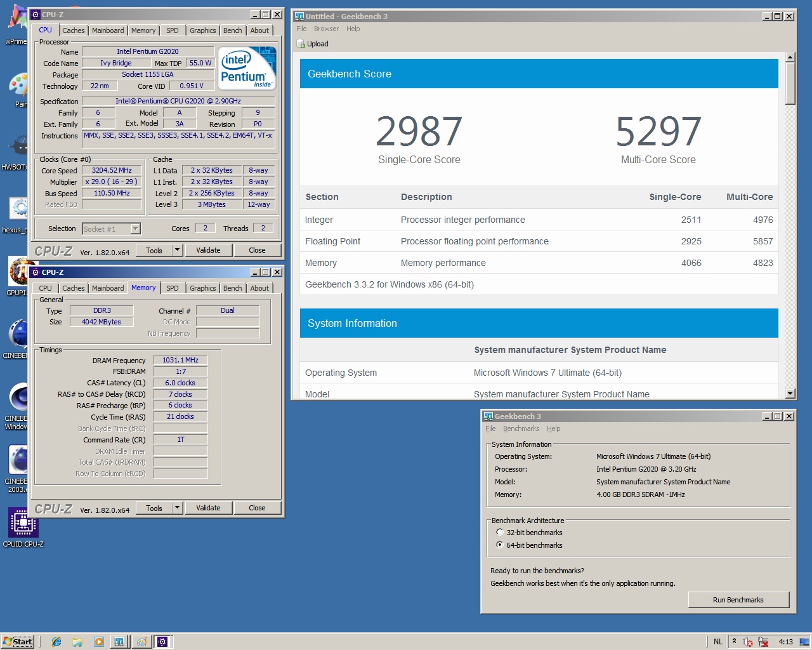Click the multi-core score 5297
Screen dimensions: 812x650
(x=658, y=131)
